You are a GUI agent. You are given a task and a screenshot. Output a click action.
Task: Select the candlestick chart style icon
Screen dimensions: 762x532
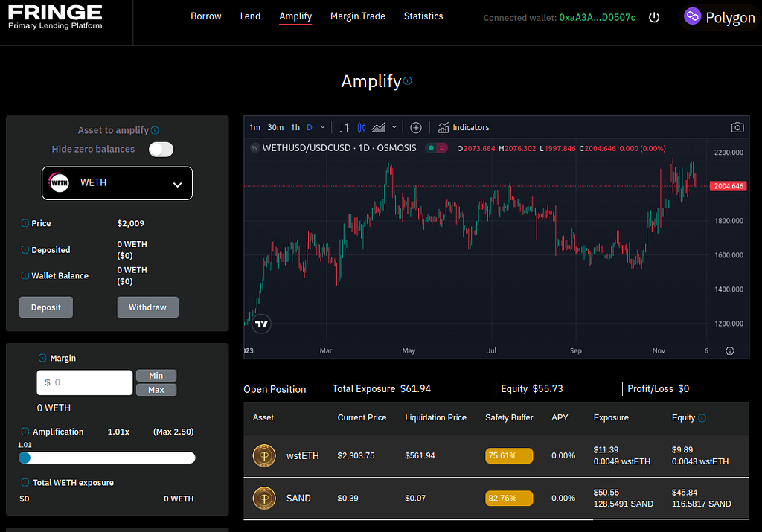pyautogui.click(x=361, y=127)
